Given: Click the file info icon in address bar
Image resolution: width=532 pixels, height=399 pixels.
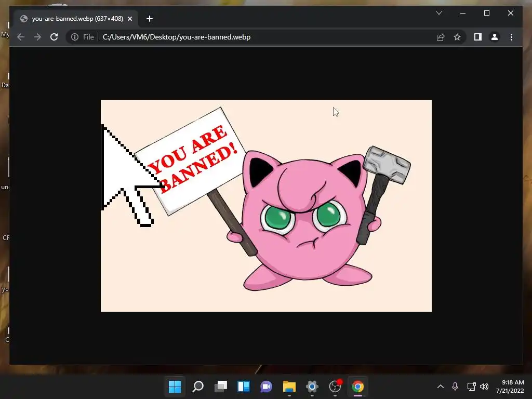Looking at the screenshot, I should pos(75,37).
